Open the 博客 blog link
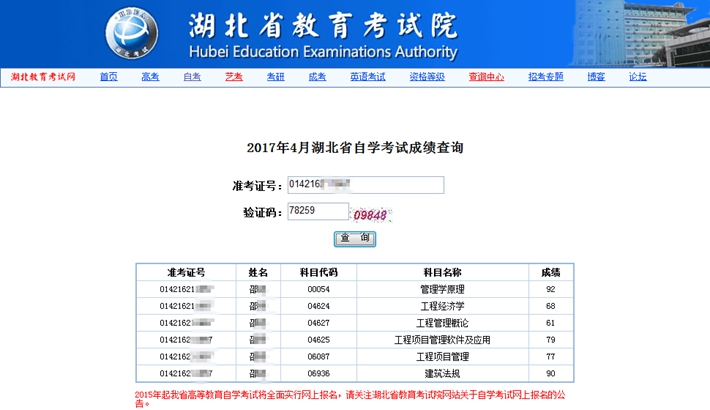This screenshot has width=710, height=410. 596,77
